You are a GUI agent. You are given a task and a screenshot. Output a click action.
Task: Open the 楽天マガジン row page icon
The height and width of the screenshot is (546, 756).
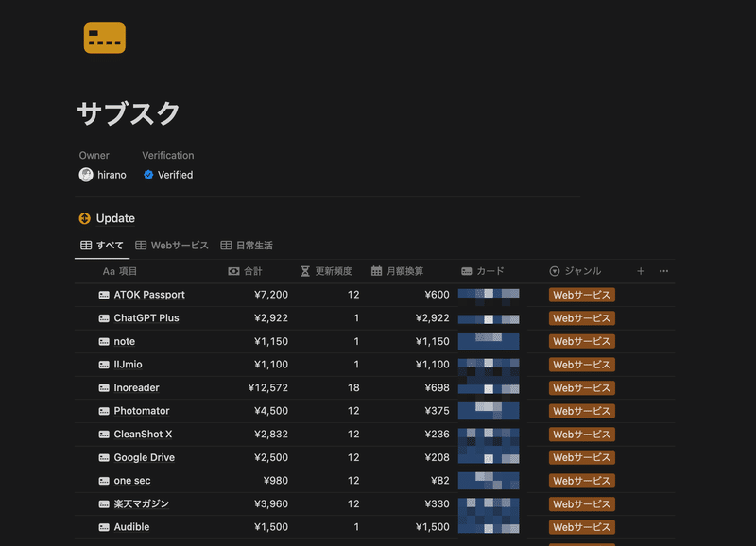point(104,504)
